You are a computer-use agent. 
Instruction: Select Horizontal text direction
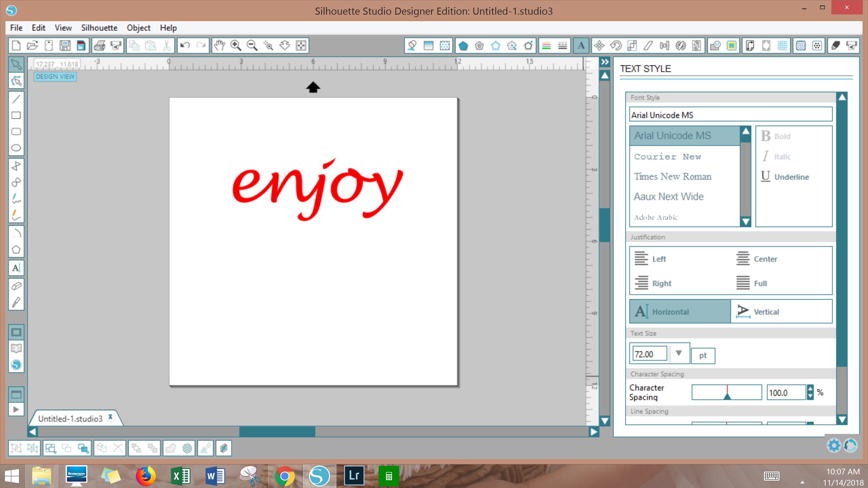pos(680,312)
